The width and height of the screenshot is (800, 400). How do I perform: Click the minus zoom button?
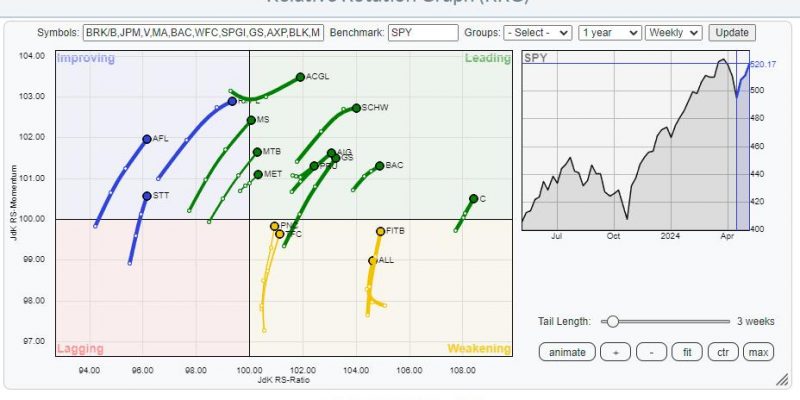point(652,352)
